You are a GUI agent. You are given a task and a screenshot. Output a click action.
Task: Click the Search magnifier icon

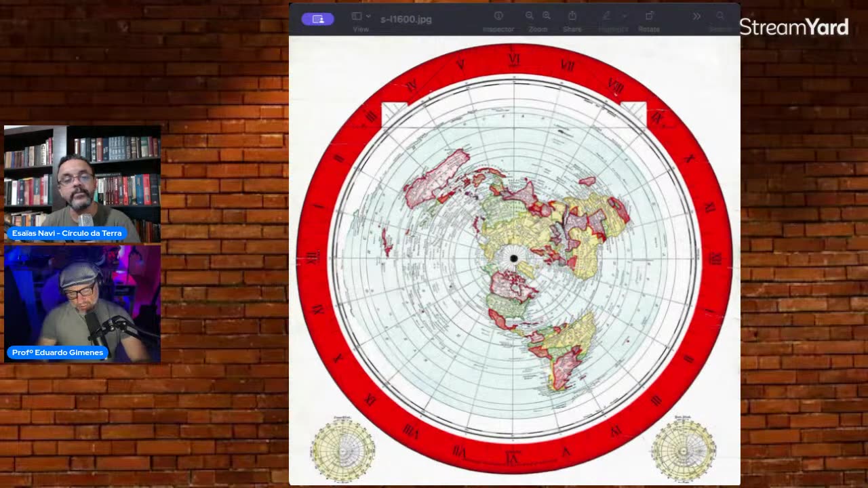[720, 16]
